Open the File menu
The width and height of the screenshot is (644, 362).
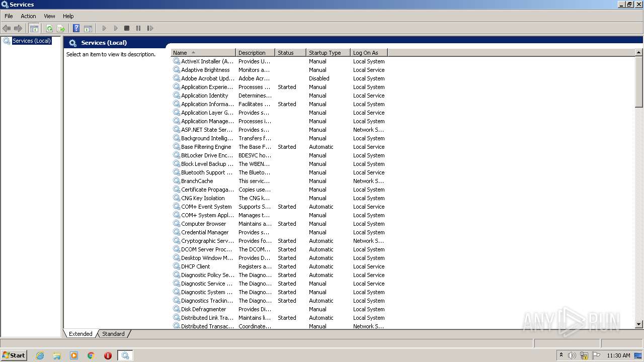(x=9, y=16)
